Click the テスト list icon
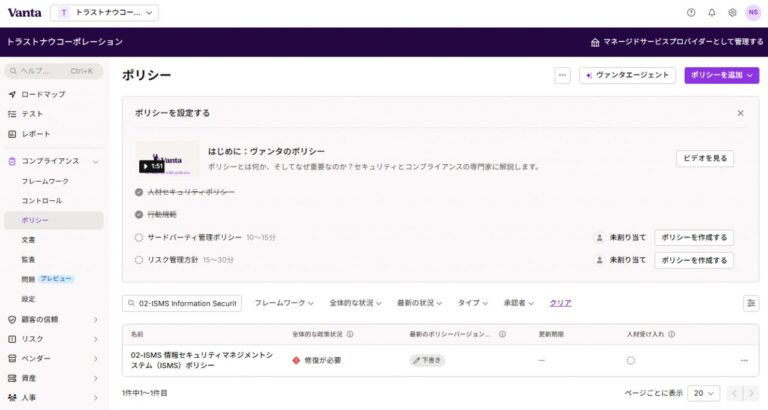The width and height of the screenshot is (768, 410). pos(12,114)
